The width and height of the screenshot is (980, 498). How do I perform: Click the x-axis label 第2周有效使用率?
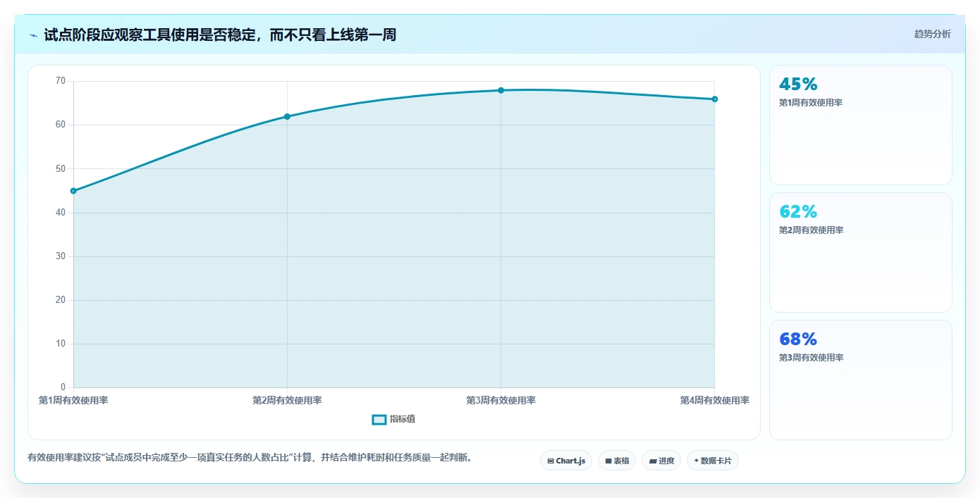coord(287,401)
